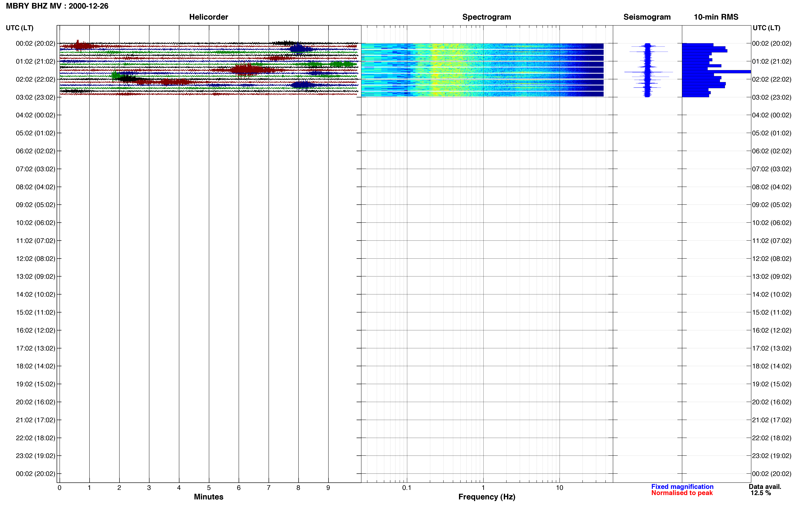Image resolution: width=812 pixels, height=508 pixels.
Task: Click right-side time label '12:02 (08:02)'
Action: coord(772,259)
